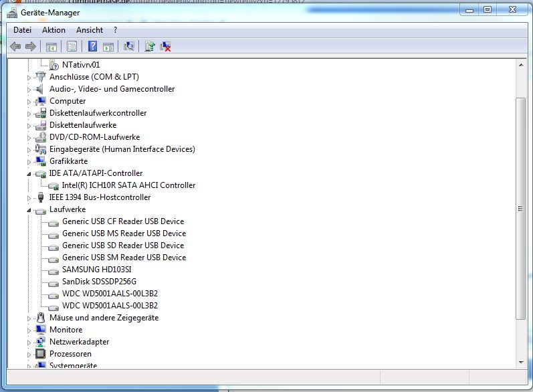Viewport: 533px width, 392px height.
Task: Click the Monitore monitor icon
Action: point(41,330)
